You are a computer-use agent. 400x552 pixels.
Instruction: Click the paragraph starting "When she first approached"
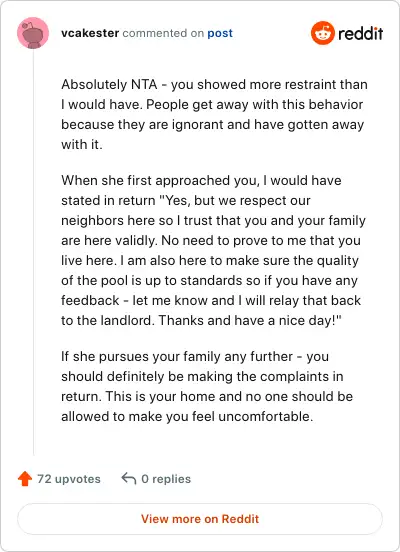213,250
